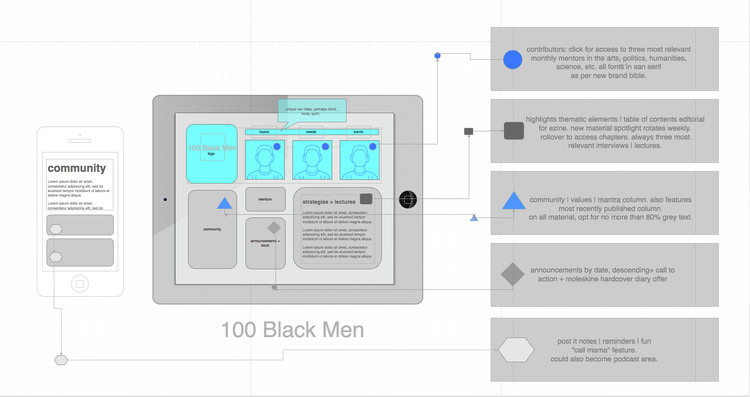Click the community heading on phone
This screenshot has width=750, height=397.
tap(77, 168)
